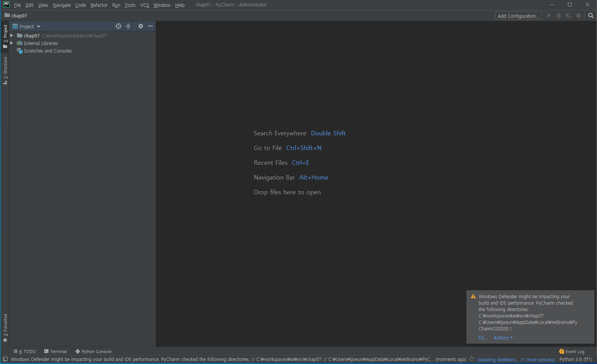Click the Stop square icon
The width and height of the screenshot is (597, 364).
(x=578, y=15)
